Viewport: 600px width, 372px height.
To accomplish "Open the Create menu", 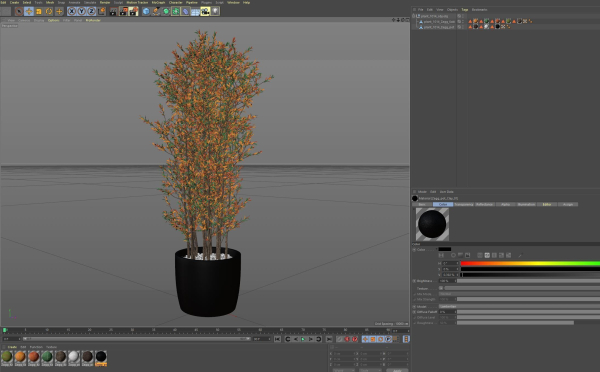I will [14, 3].
